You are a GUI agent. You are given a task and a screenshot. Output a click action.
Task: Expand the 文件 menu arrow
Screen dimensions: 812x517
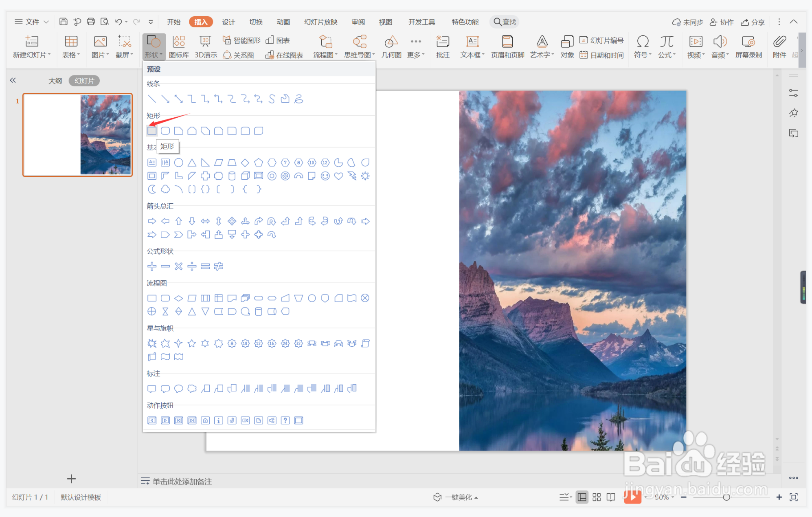(x=46, y=22)
